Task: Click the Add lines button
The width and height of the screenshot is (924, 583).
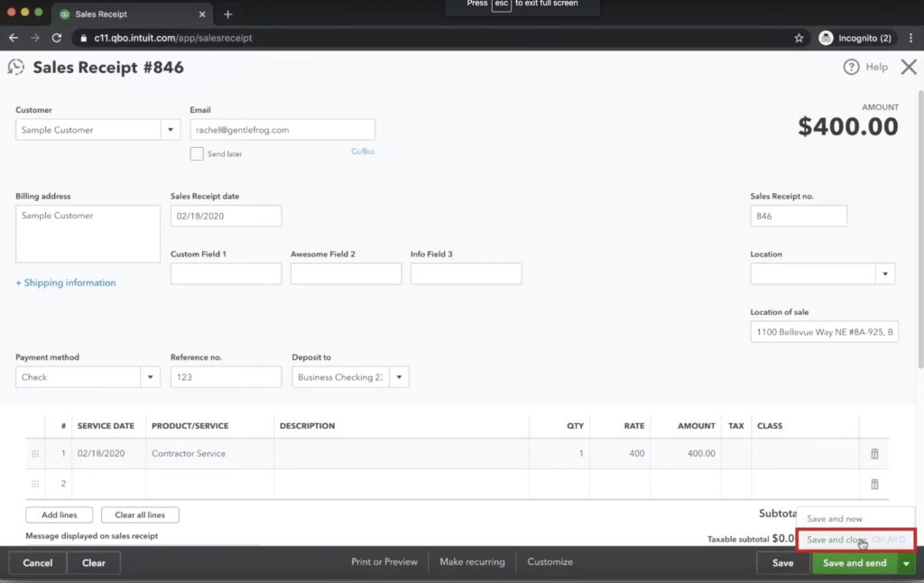Action: tap(59, 514)
